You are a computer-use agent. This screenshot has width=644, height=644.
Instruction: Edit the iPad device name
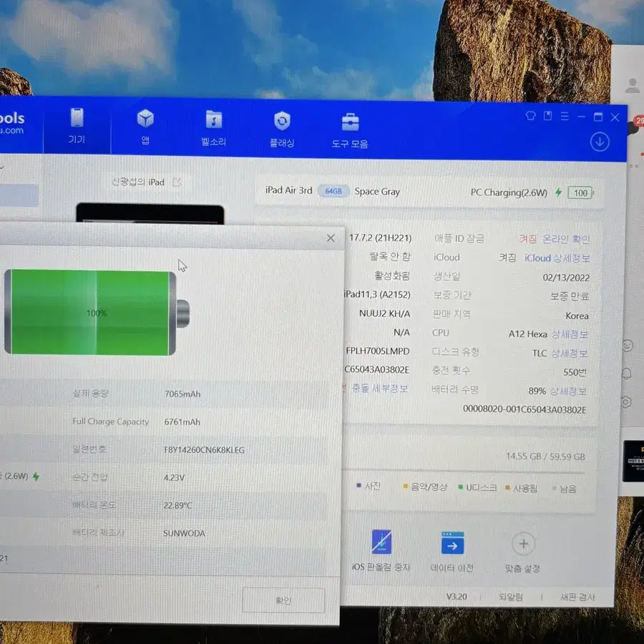[x=177, y=182]
